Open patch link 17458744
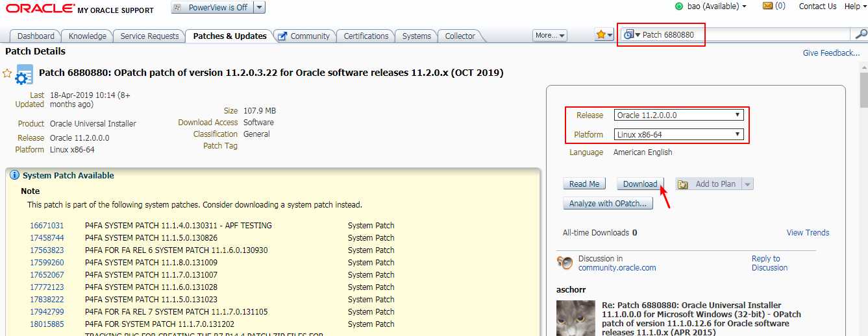This screenshot has height=336, width=868. tap(47, 238)
